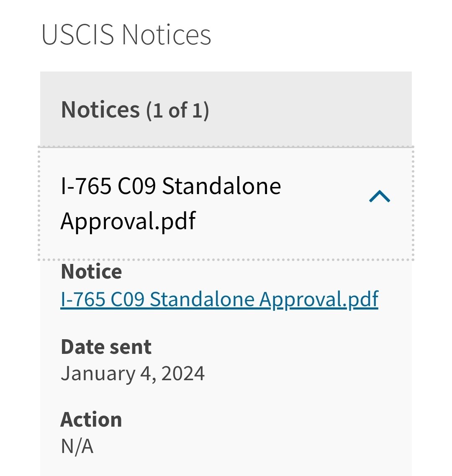Toggle the dotted-outline notice row
The height and width of the screenshot is (476, 452).
226,203
